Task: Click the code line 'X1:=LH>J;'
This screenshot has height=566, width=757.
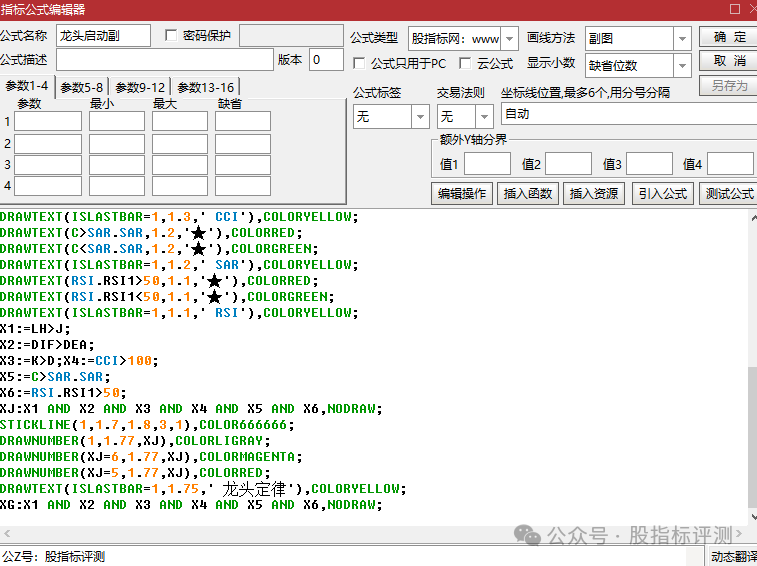Action: tap(35, 329)
